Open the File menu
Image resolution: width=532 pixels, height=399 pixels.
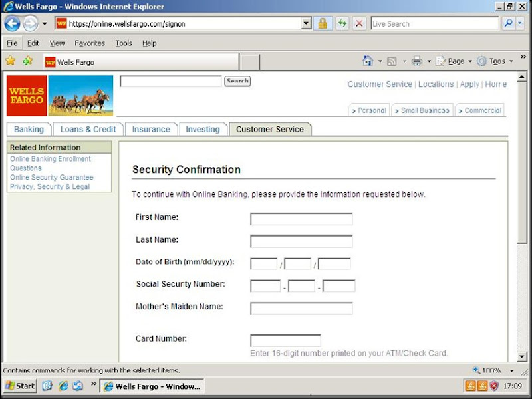click(x=12, y=43)
